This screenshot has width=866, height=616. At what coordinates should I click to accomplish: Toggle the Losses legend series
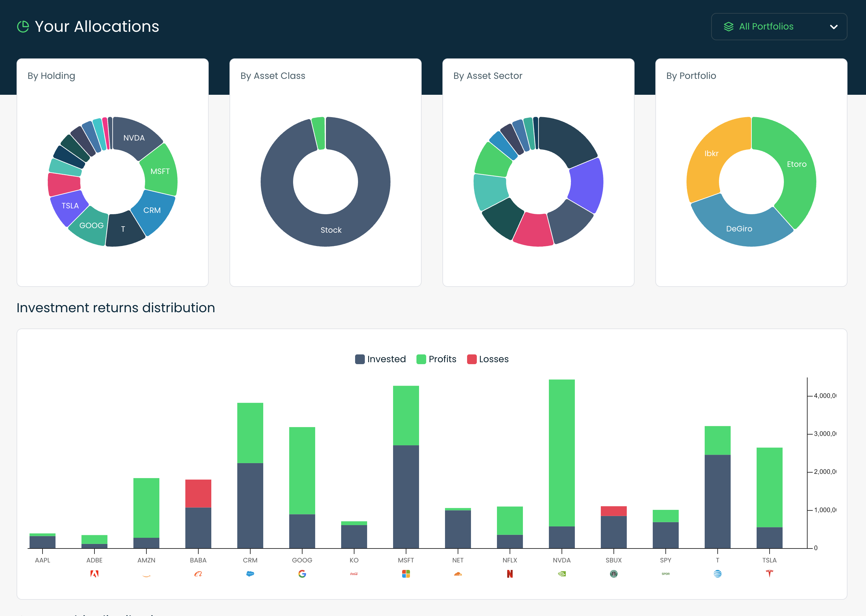click(x=488, y=359)
